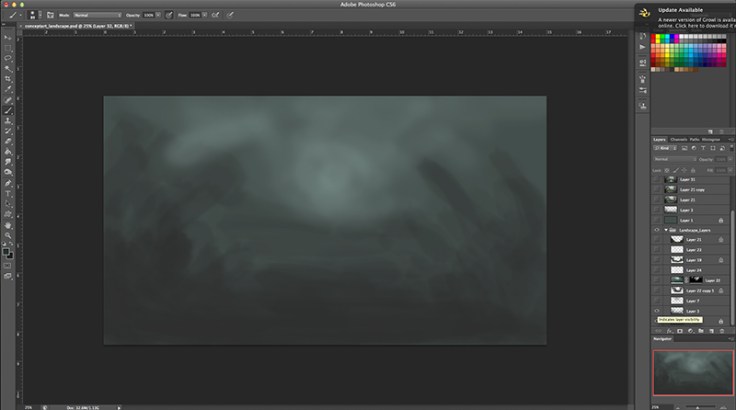The image size is (736, 410).
Task: Hide the bottom visible Layer 3
Action: click(657, 311)
